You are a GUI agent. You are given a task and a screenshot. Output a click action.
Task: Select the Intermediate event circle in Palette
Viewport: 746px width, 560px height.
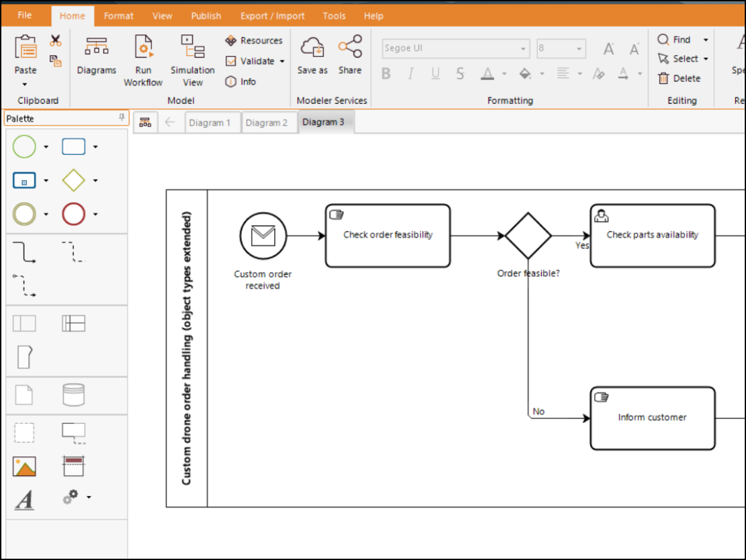coord(24,214)
